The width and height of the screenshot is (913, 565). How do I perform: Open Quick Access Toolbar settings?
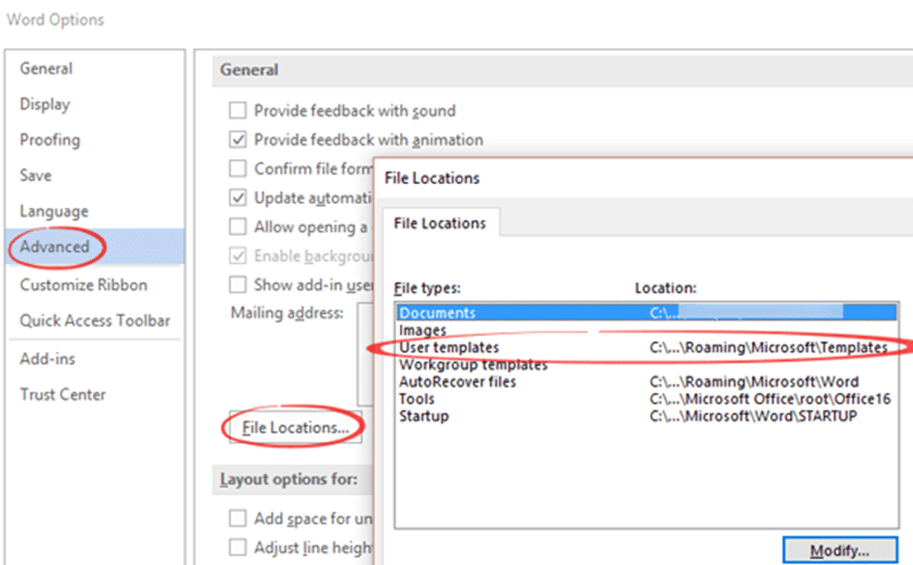[95, 321]
